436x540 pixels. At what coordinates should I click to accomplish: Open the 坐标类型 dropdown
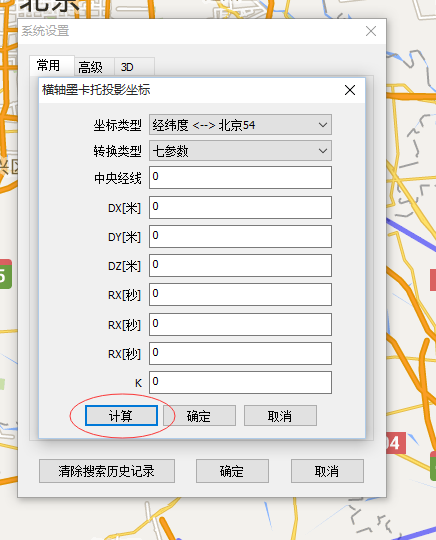click(x=240, y=125)
